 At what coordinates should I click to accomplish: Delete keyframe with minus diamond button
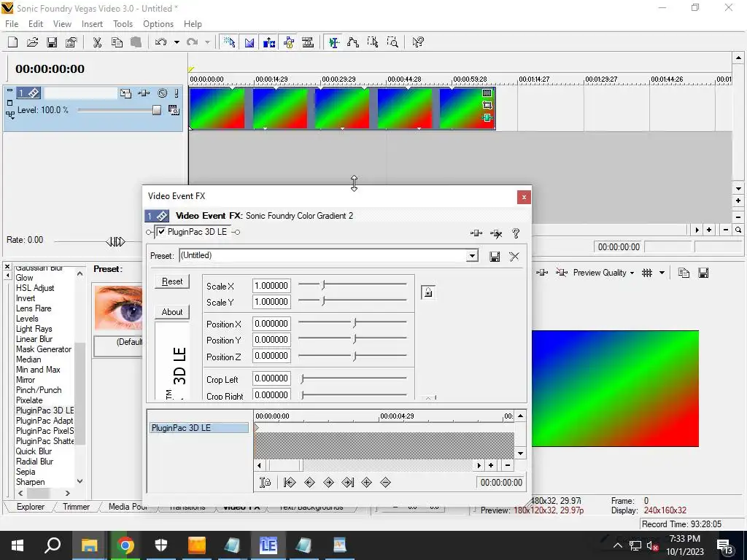[385, 483]
